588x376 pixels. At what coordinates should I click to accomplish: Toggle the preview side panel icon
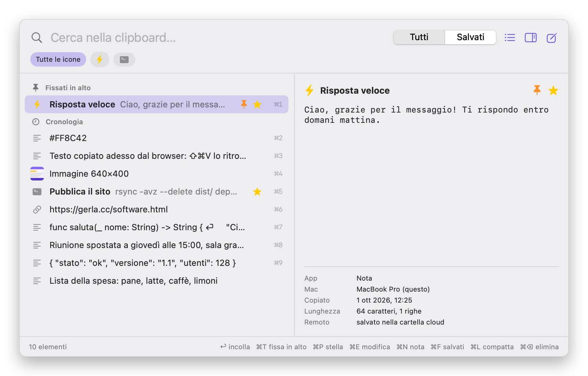(531, 37)
